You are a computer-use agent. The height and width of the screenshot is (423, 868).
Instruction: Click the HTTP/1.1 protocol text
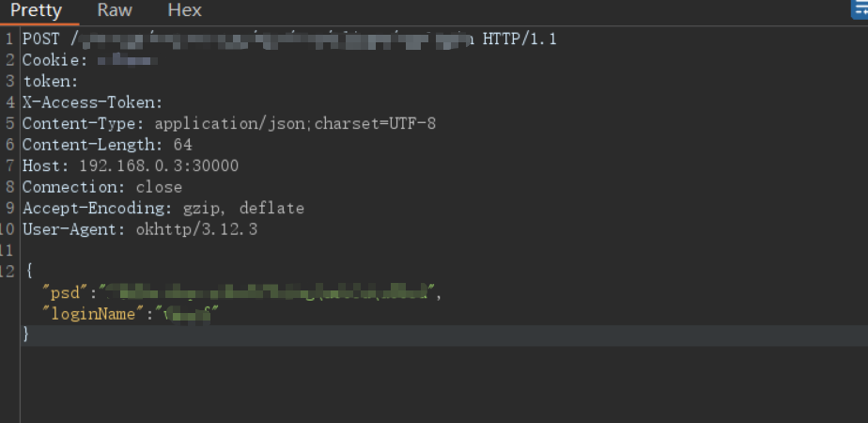(519, 39)
